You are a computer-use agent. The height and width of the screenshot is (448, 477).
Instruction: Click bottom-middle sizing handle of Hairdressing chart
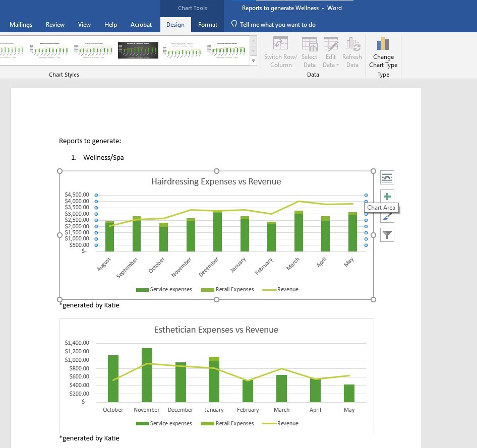tap(216, 300)
